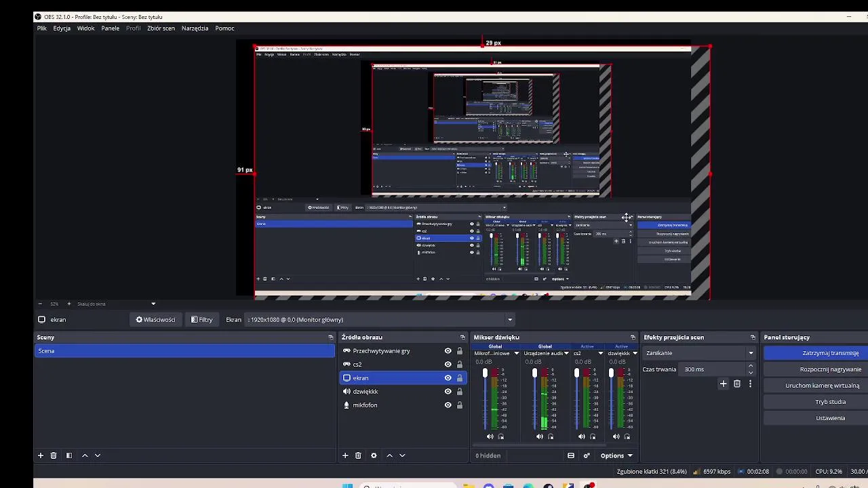Hide Przechwytywanie gry source eye icon
Viewport: 868px width, 488px height.
[x=448, y=351]
